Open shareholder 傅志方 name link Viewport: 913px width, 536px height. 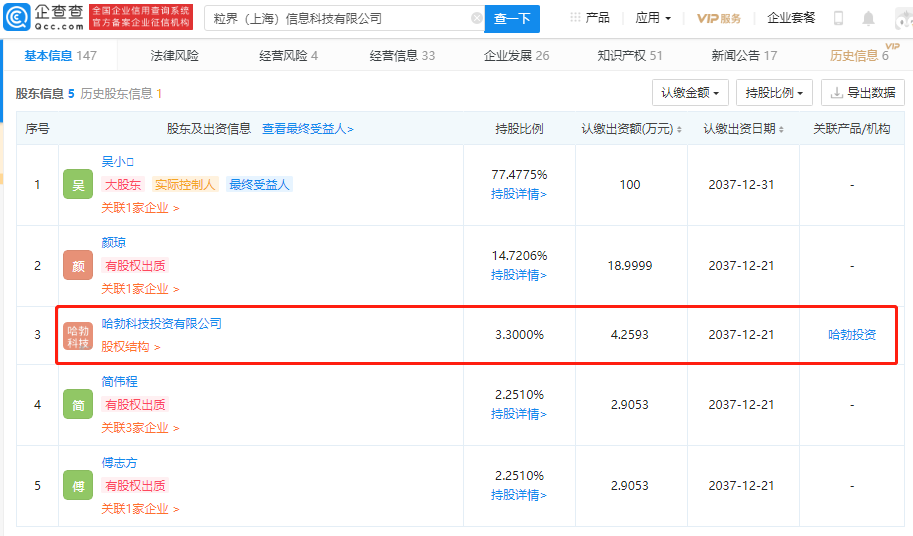[x=119, y=462]
